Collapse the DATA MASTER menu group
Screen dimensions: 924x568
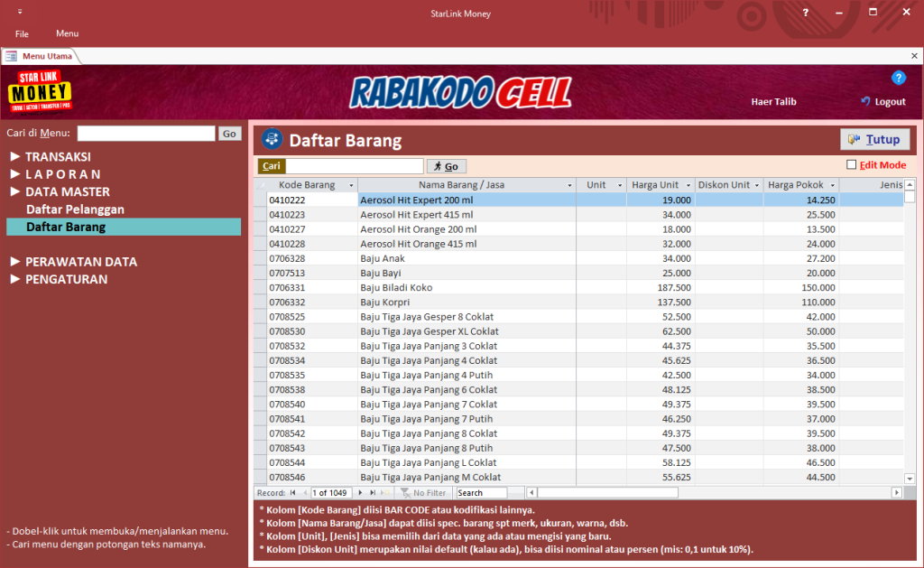[15, 191]
